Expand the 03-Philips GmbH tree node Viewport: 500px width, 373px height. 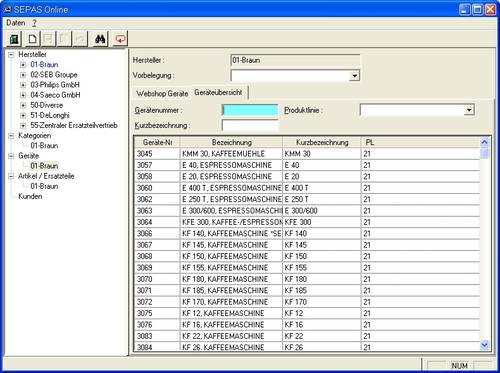(x=23, y=85)
